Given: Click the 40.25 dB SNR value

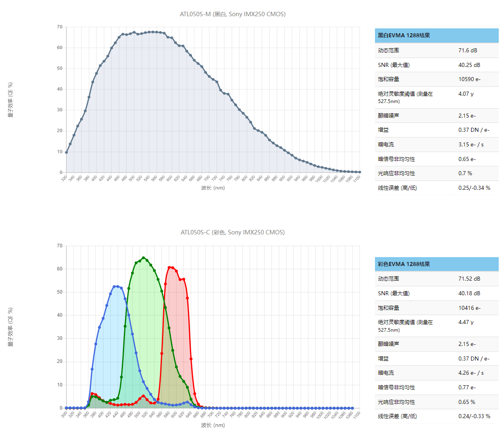Looking at the screenshot, I should coord(469,65).
